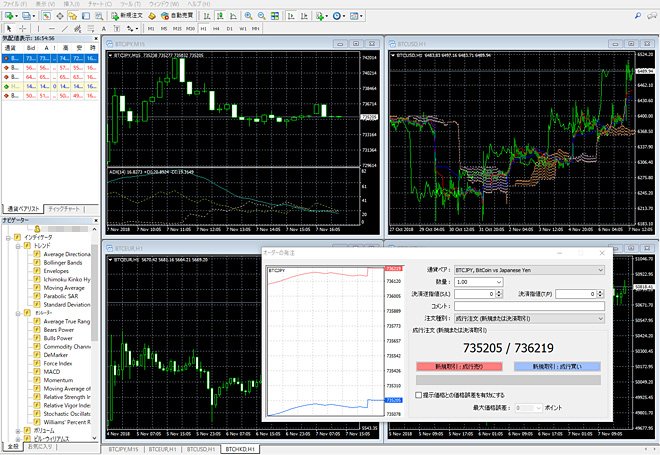The image size is (660, 455).
Task: Increase the S/L stop loss stepper
Action: pyautogui.click(x=499, y=292)
